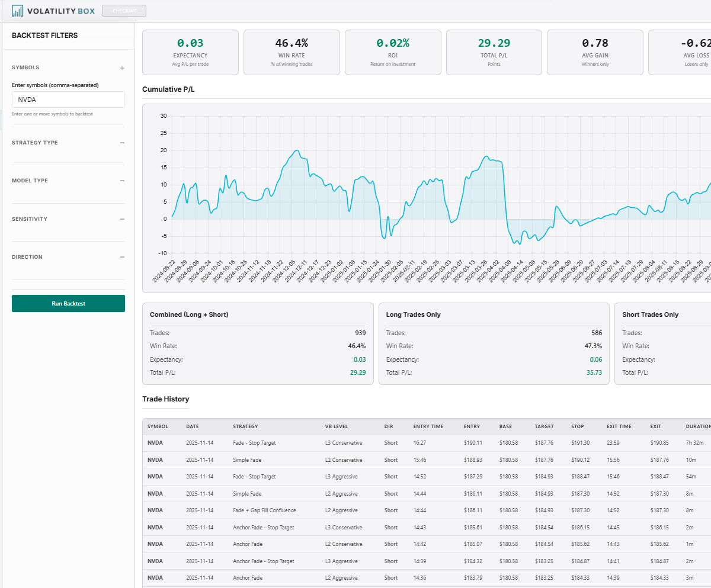The image size is (711, 588).
Task: Click the $183.79 entry price cell
Action: (473, 578)
